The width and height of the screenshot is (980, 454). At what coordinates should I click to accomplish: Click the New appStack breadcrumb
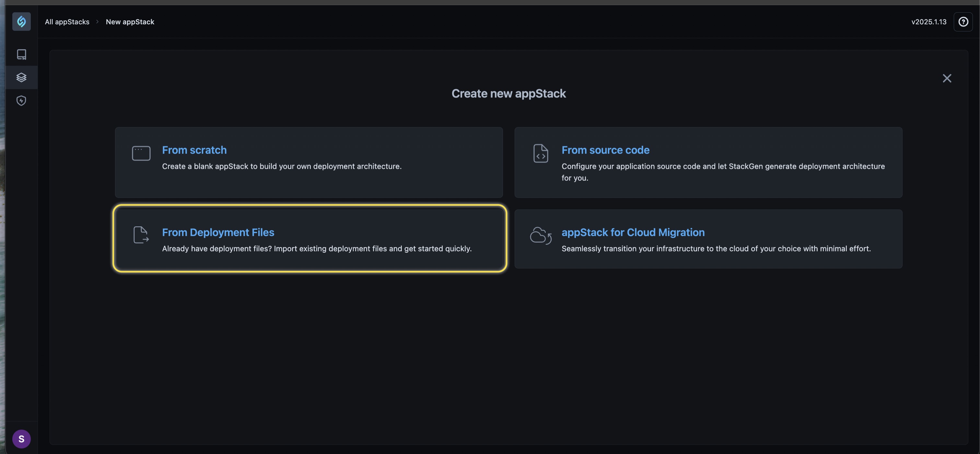130,22
